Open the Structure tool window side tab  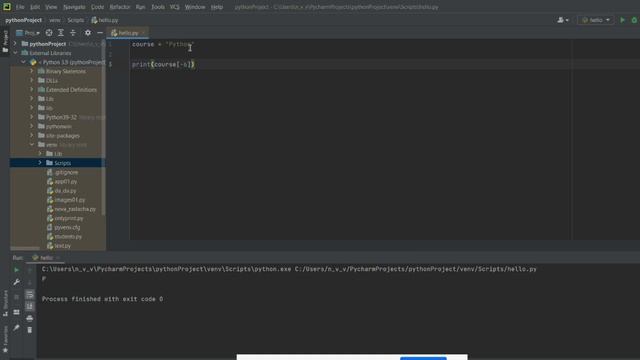5,303
